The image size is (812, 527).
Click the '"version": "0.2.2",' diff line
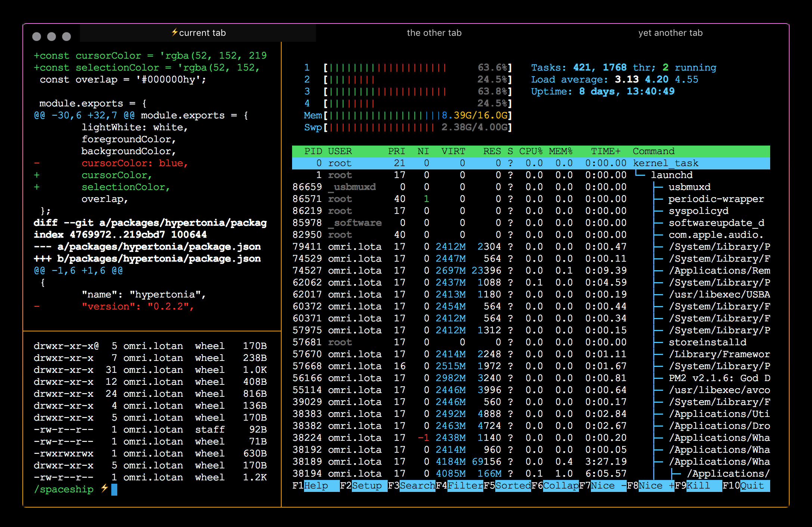pyautogui.click(x=114, y=306)
